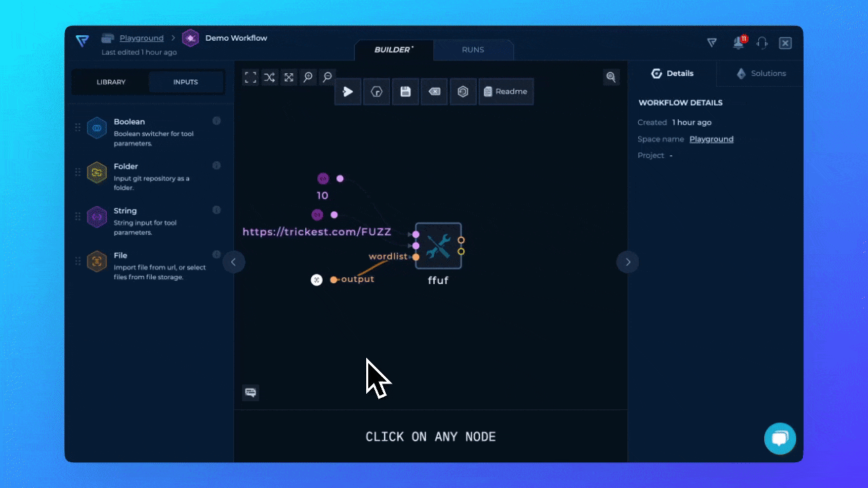Click the WORKFLOW DETAILS heading
This screenshot has height=488, width=868.
coord(681,103)
